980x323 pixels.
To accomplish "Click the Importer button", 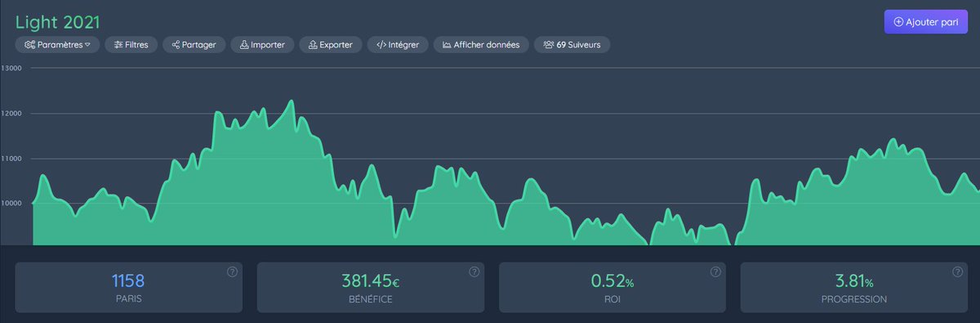I will (x=262, y=45).
